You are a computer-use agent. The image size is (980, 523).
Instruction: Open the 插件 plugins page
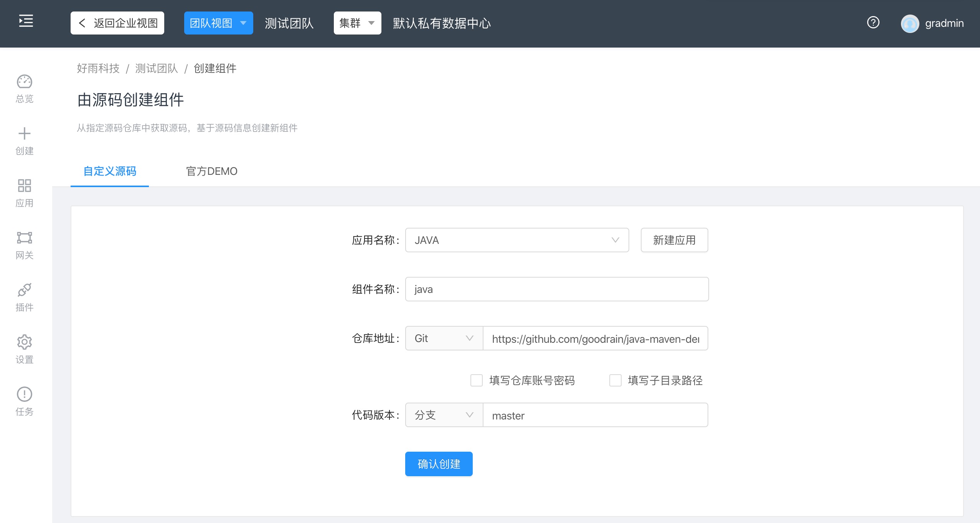tap(24, 296)
